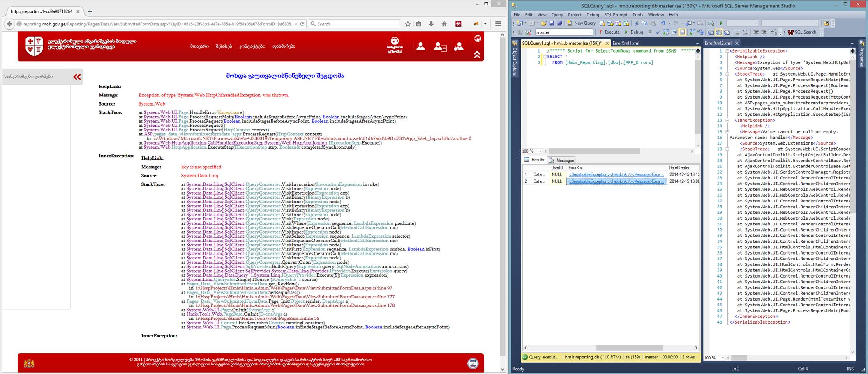Collapse the SerializableException node on line 1
Screen dimensions: 868x374
coord(727,51)
